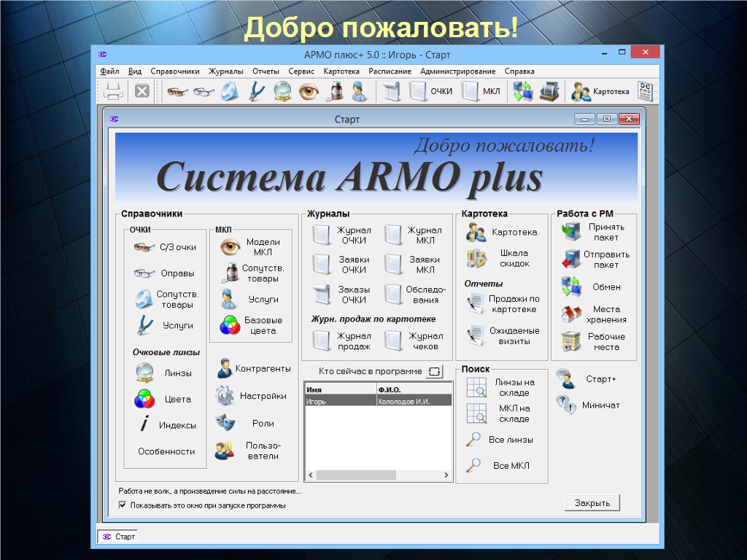The height and width of the screenshot is (560, 747).
Task: Click the cash register toolbar icon
Action: click(x=549, y=92)
